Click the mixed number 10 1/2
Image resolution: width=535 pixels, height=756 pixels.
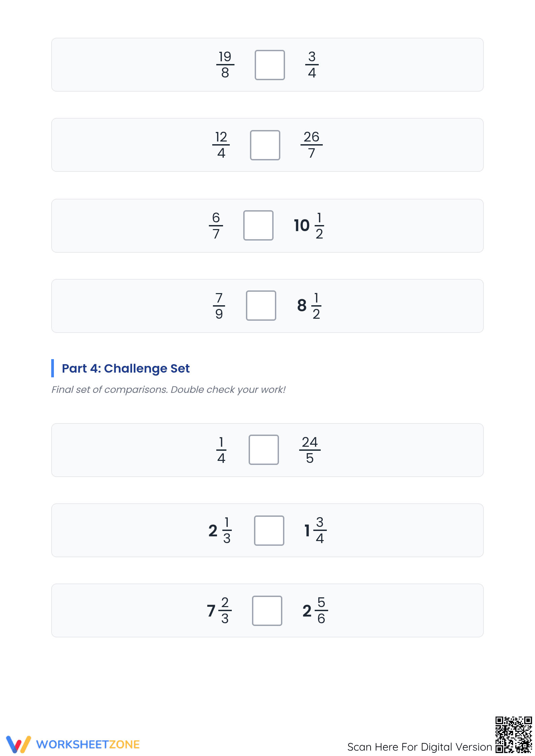pos(309,225)
